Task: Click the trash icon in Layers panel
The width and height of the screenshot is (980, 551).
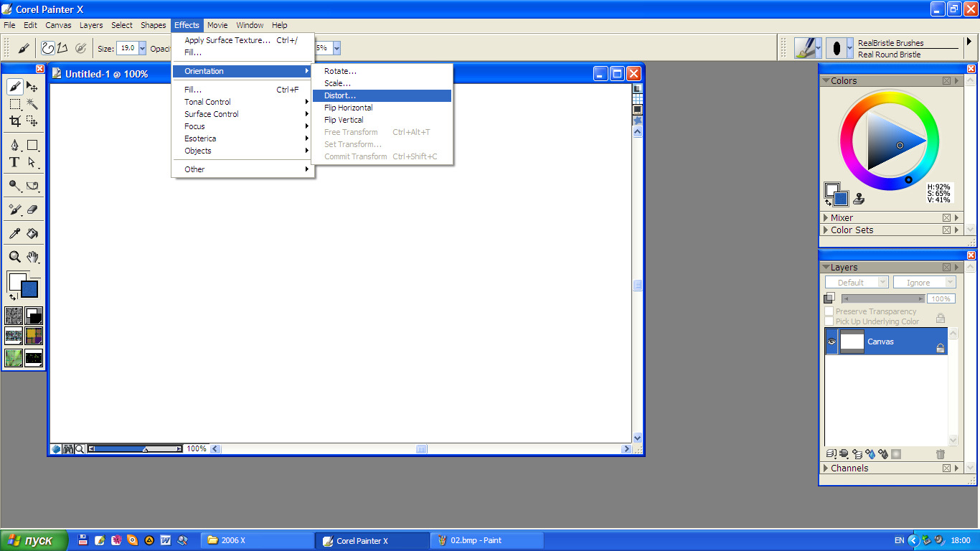Action: (941, 454)
